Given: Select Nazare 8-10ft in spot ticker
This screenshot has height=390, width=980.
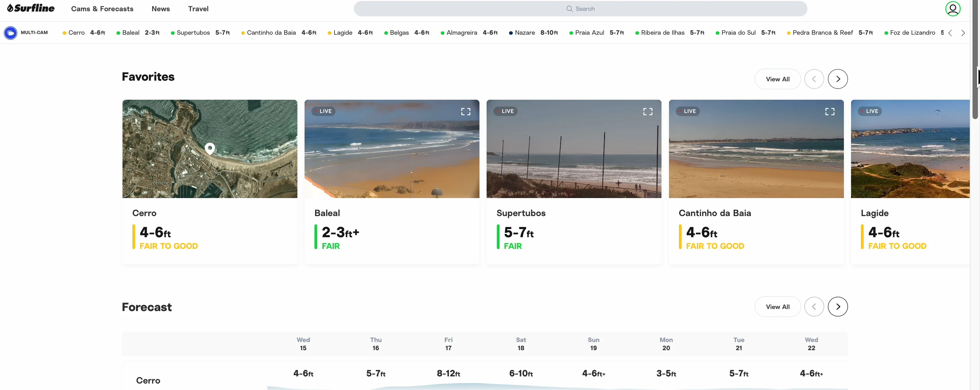Looking at the screenshot, I should [x=533, y=33].
